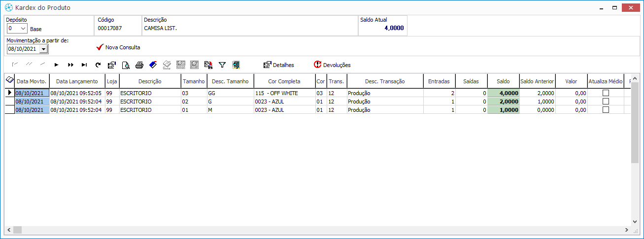Click the Filter toolbar icon
This screenshot has width=644, height=239.
pyautogui.click(x=181, y=65)
